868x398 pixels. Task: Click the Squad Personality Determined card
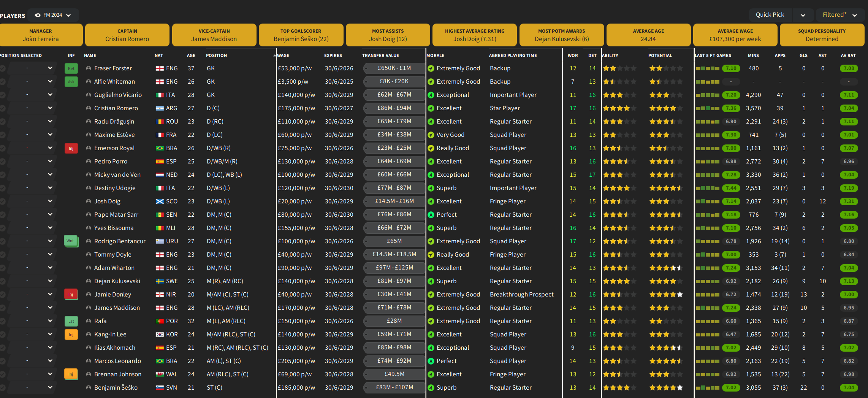point(822,35)
